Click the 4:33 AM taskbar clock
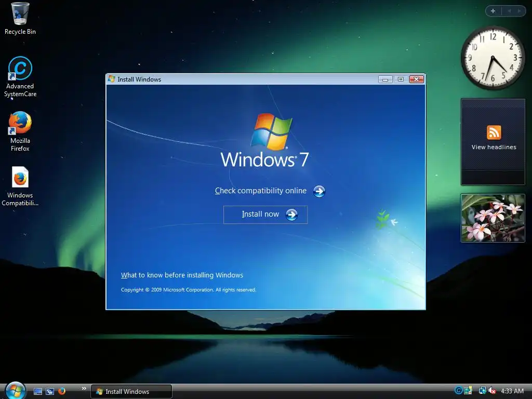Viewport: 532px width, 399px height. click(x=512, y=391)
